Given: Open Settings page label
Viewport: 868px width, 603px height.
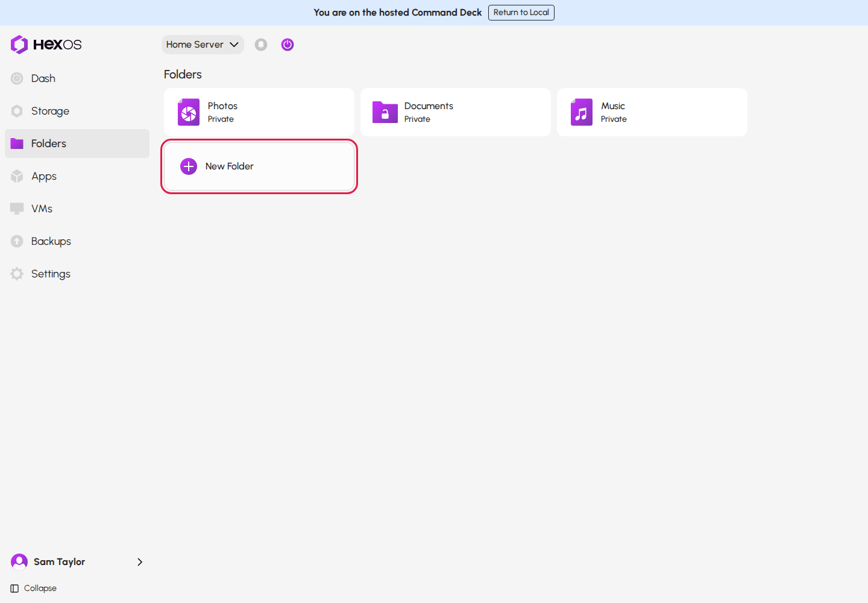Looking at the screenshot, I should coord(51,274).
